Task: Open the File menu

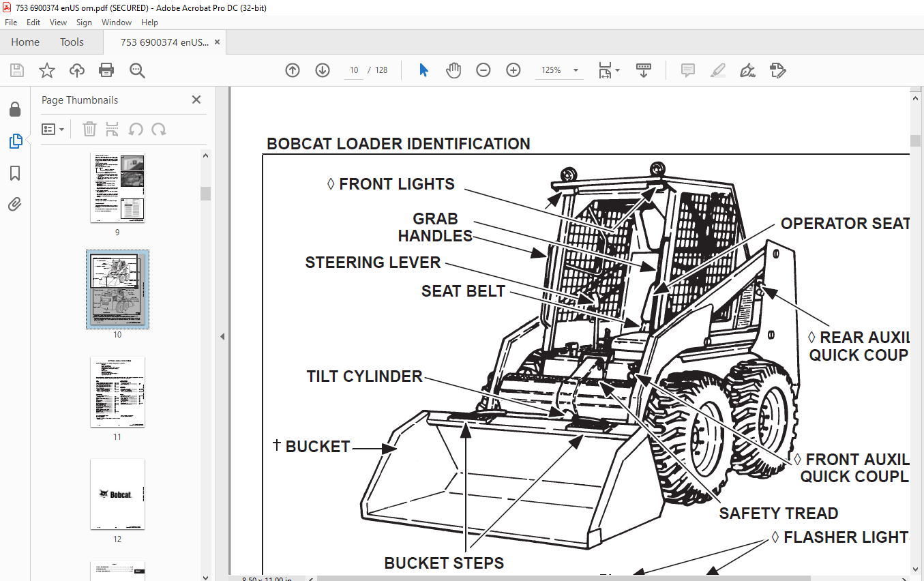Action: (11, 23)
